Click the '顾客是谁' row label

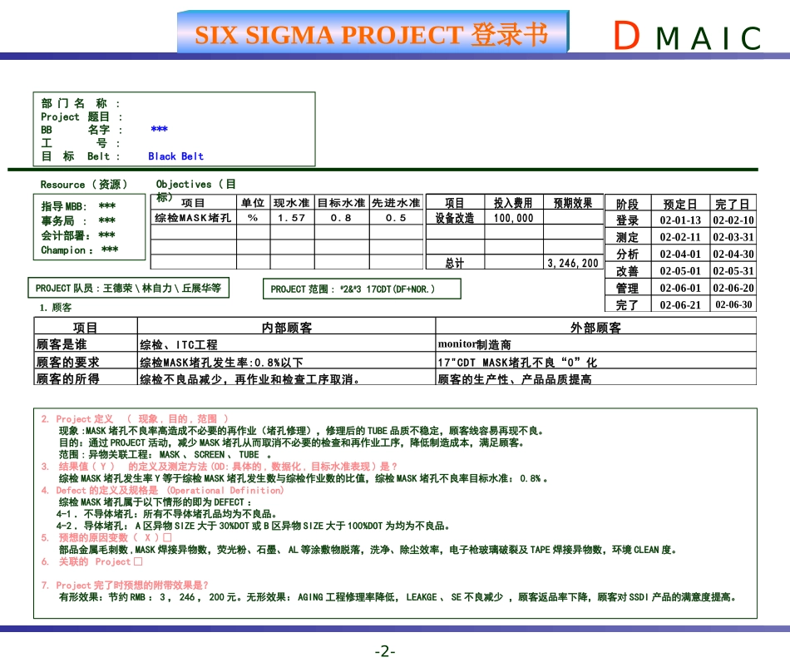click(x=86, y=344)
